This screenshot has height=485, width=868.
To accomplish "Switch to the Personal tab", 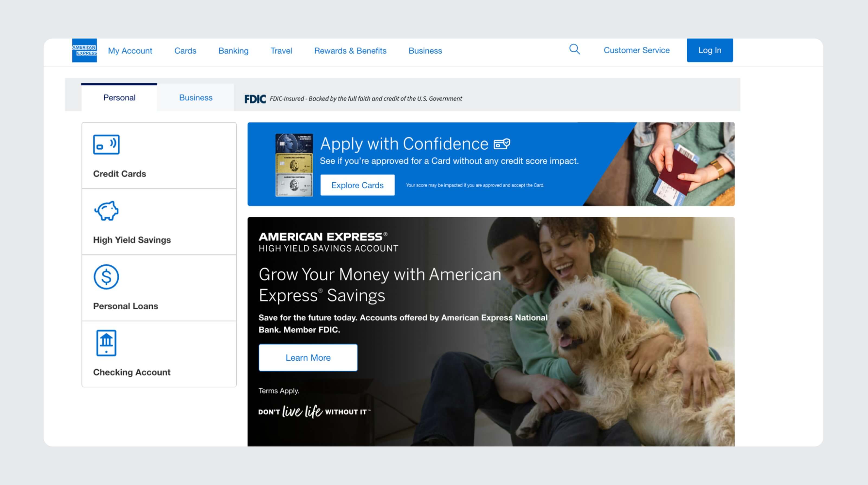I will coord(119,97).
